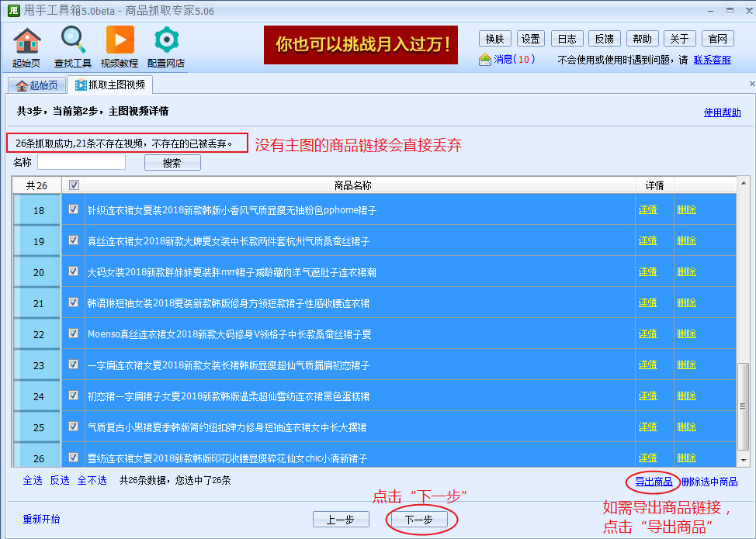Image resolution: width=756 pixels, height=539 pixels.
Task: Toggle the select-all checkbox in table header
Action: pos(74,185)
